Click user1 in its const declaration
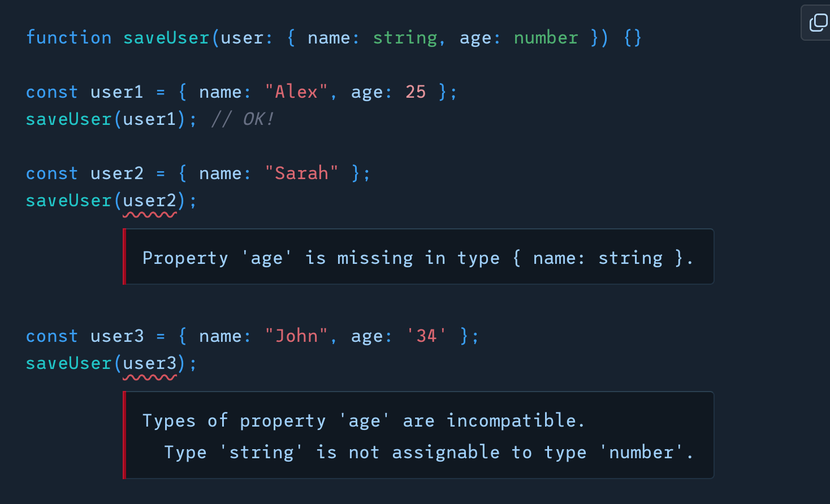 [117, 92]
